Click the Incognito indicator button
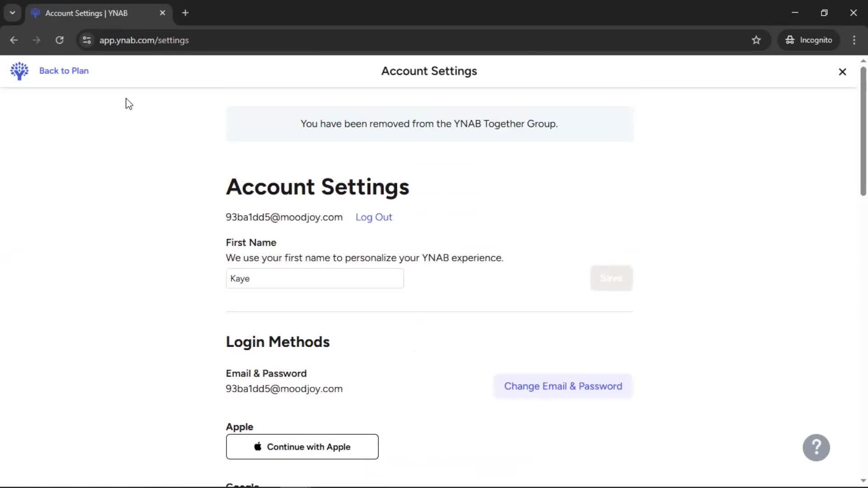This screenshot has width=868, height=488. click(809, 40)
